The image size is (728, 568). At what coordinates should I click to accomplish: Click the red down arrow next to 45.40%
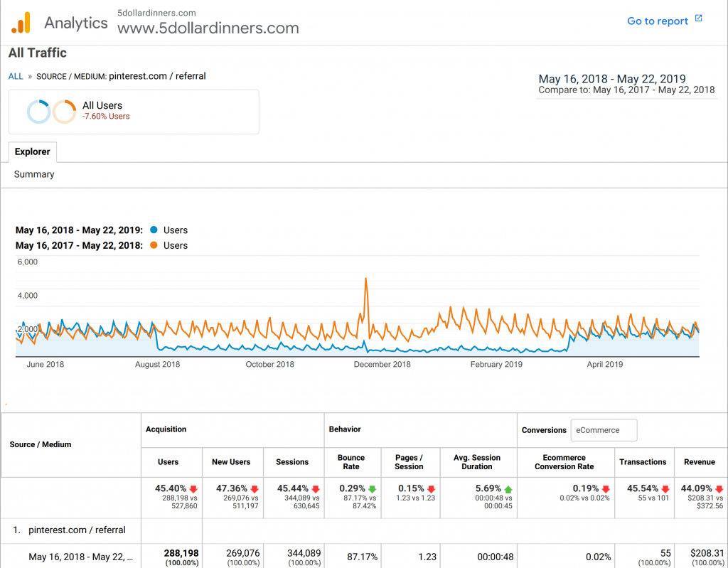(x=193, y=489)
